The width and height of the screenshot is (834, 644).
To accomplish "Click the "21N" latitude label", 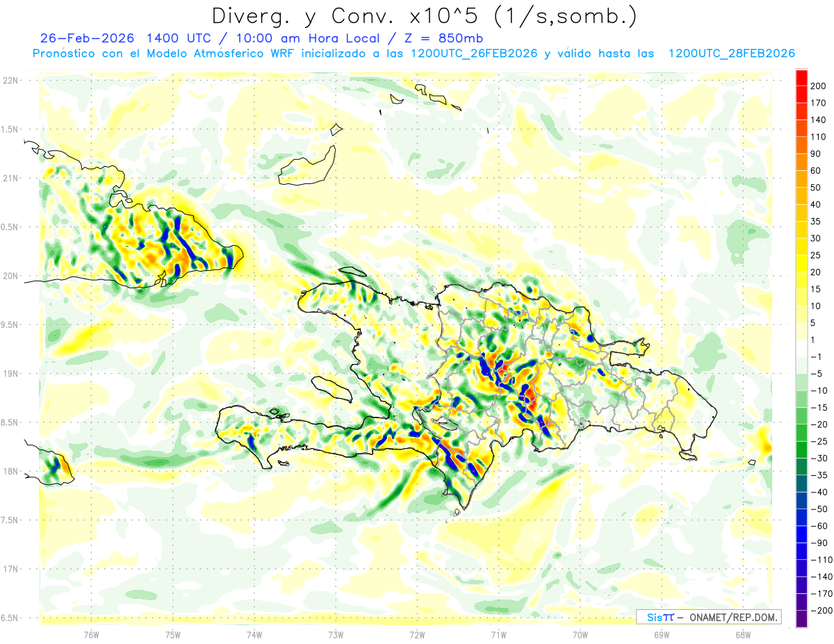I will point(10,178).
